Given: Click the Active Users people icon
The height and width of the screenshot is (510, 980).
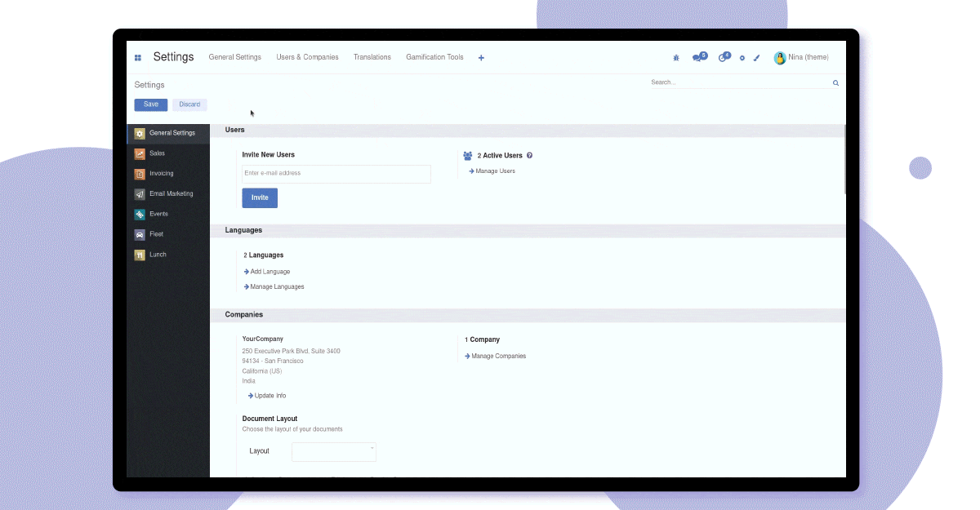Looking at the screenshot, I should [468, 156].
